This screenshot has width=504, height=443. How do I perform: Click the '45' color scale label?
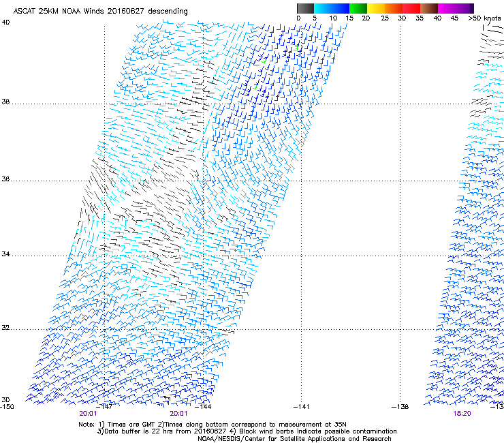tap(454, 18)
